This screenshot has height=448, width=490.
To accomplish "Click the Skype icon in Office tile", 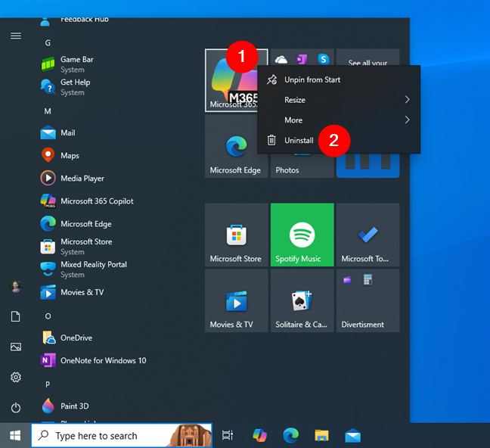I will point(324,59).
